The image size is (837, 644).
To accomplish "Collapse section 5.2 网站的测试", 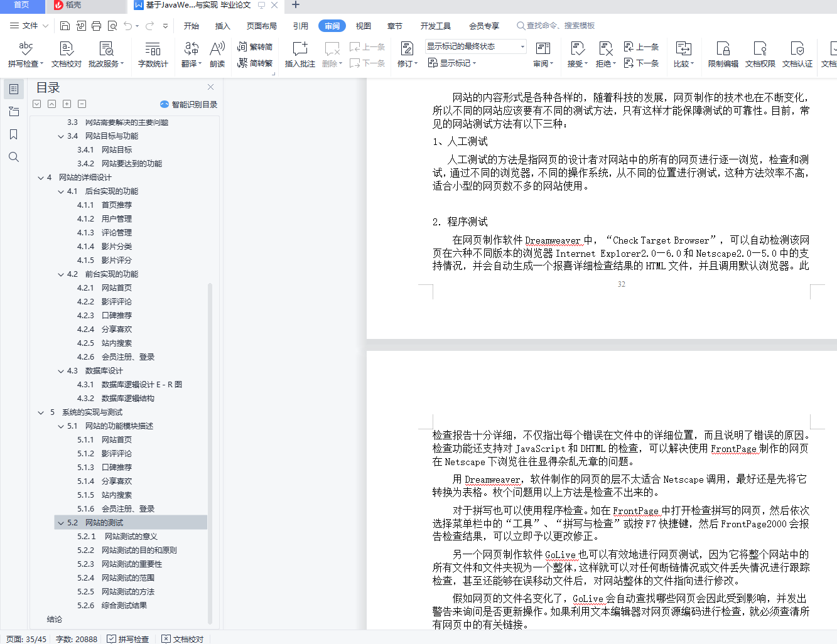I will pos(61,523).
